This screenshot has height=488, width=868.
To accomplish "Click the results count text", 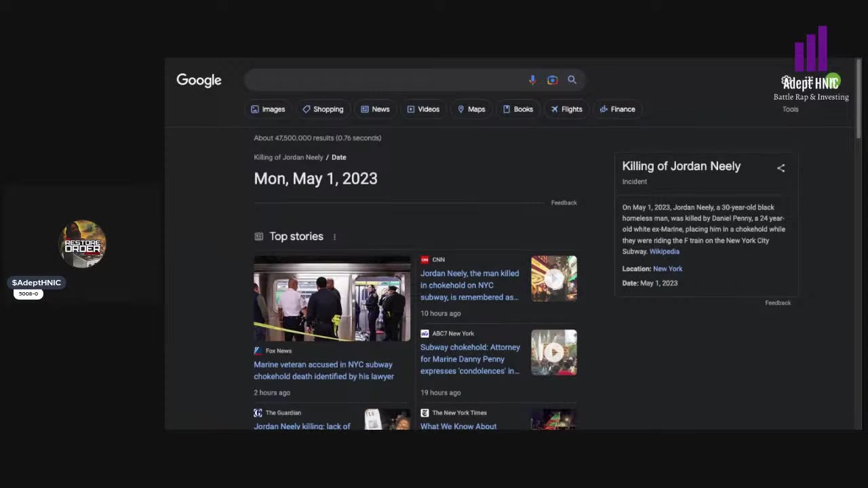I will point(317,138).
